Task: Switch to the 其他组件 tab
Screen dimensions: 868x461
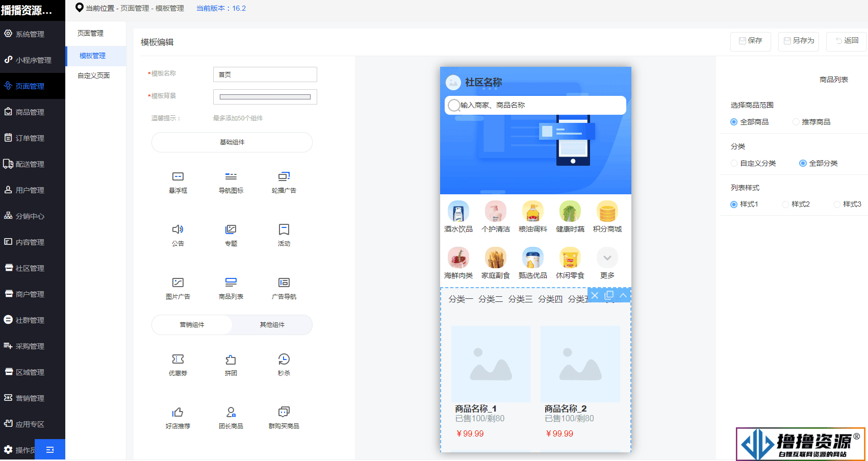Action: click(x=272, y=325)
